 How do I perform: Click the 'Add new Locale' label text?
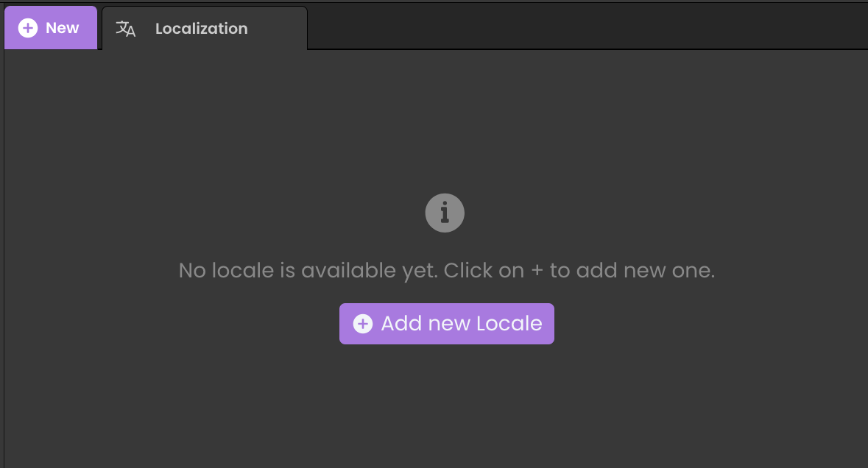tap(462, 324)
